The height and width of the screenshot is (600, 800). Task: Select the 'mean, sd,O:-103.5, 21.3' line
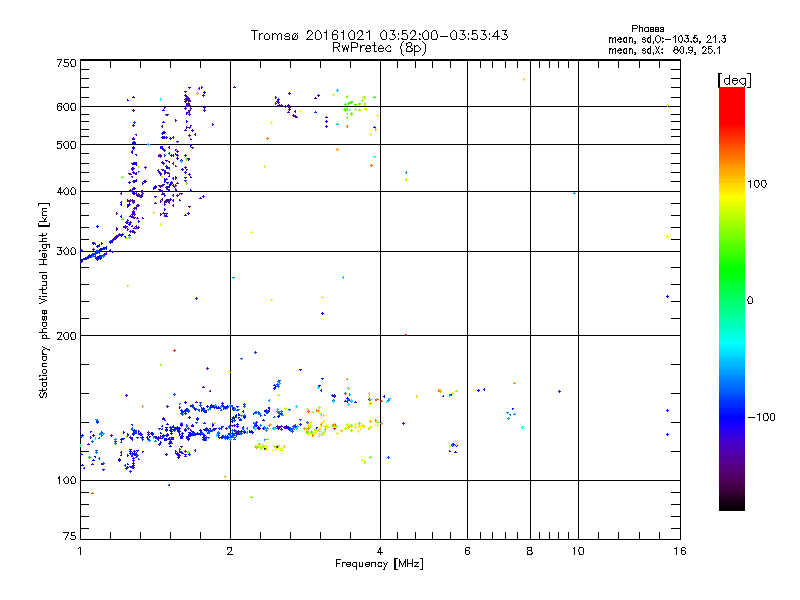pos(667,40)
